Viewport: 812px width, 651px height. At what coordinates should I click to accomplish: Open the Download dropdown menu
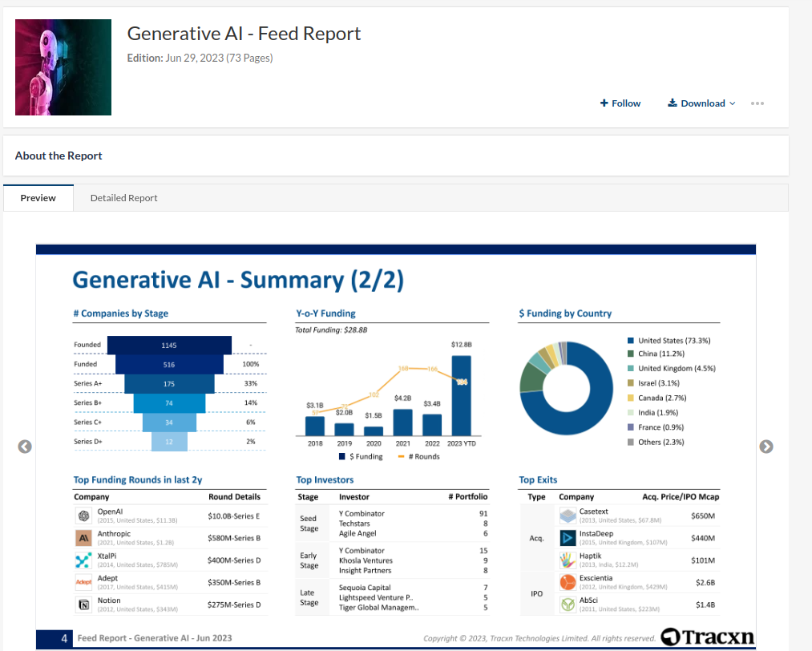point(701,103)
